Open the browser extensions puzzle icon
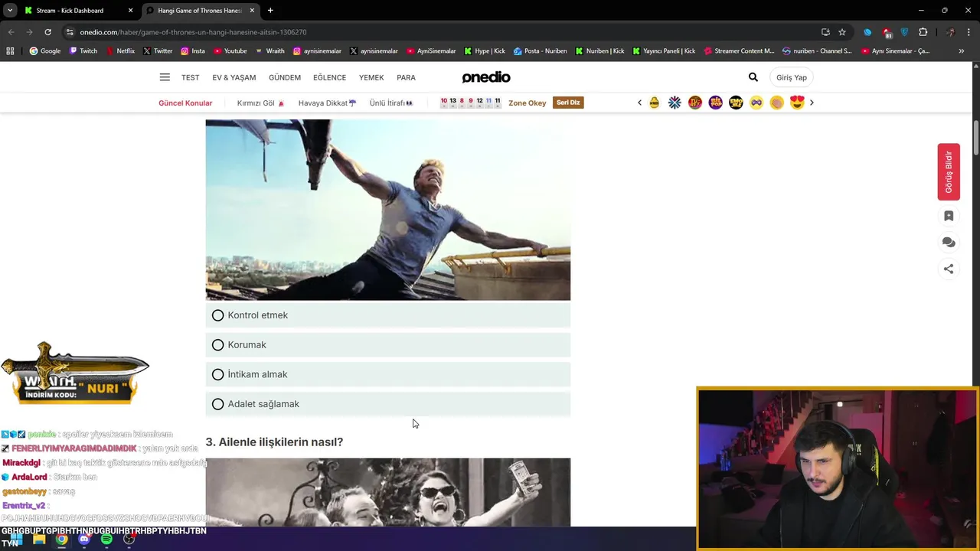 click(923, 32)
